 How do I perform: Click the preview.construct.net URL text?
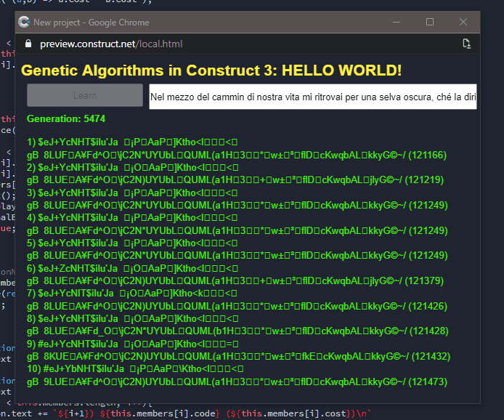(111, 44)
